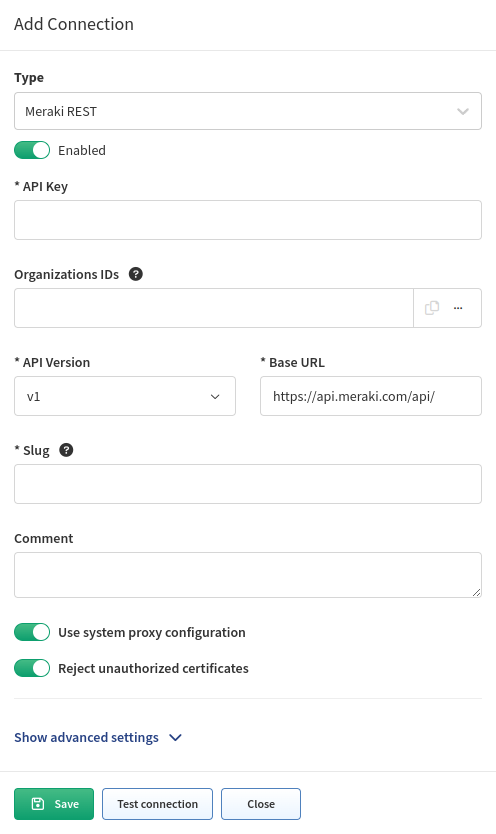496x834 pixels.
Task: Save the connection
Action: click(x=54, y=804)
